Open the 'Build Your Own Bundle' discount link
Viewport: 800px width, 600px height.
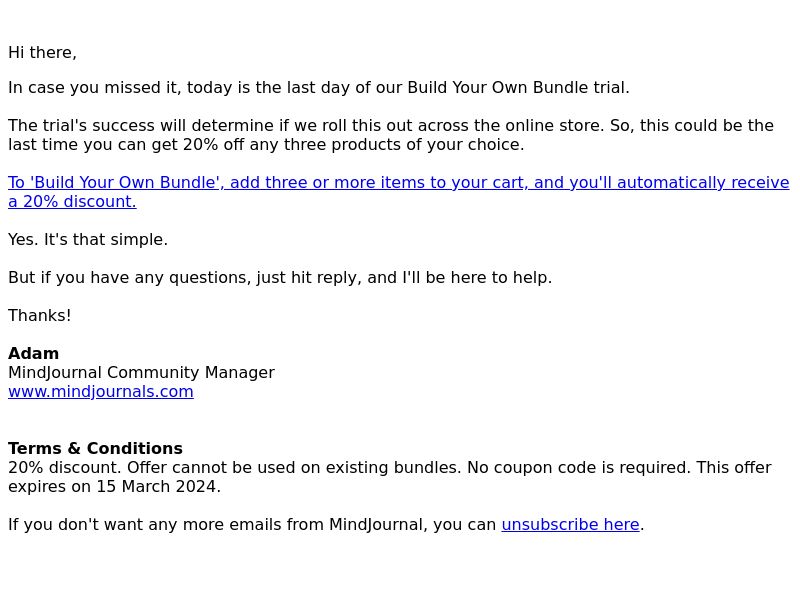(398, 192)
